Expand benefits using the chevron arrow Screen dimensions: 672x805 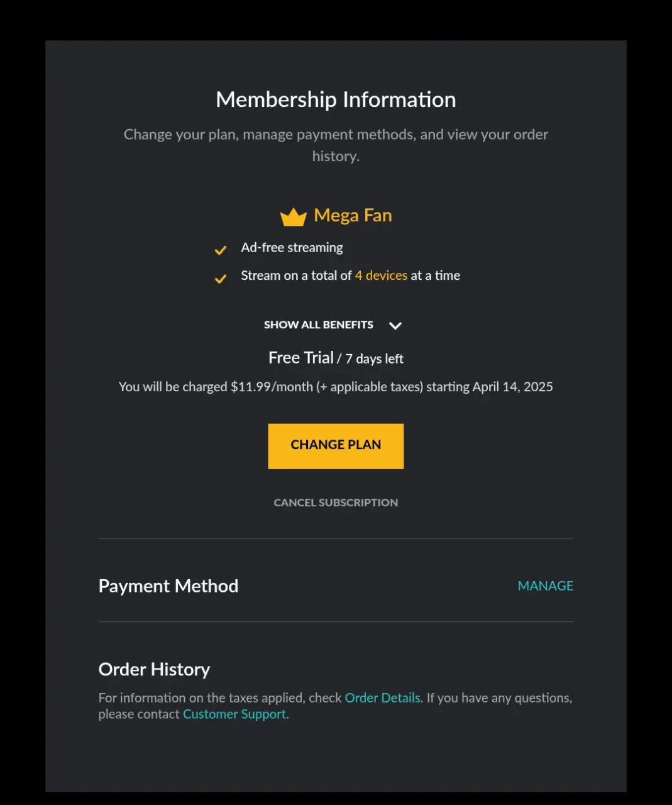coord(395,326)
